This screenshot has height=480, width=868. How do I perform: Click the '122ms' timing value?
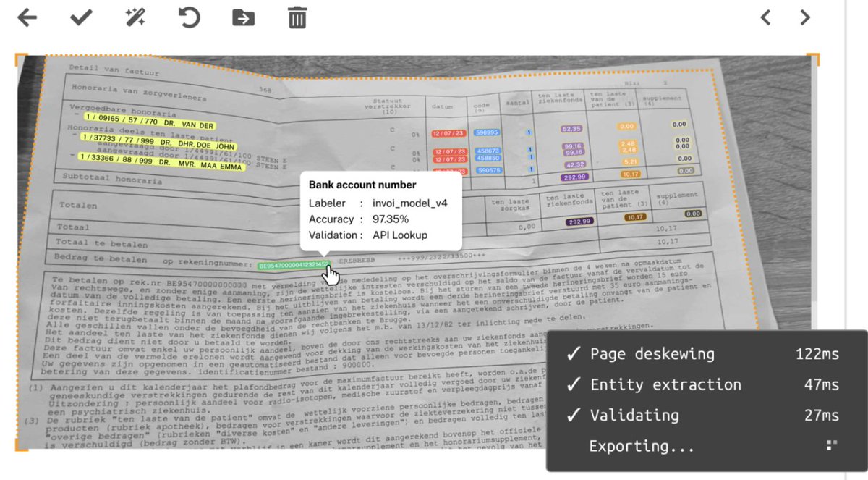[x=817, y=354]
